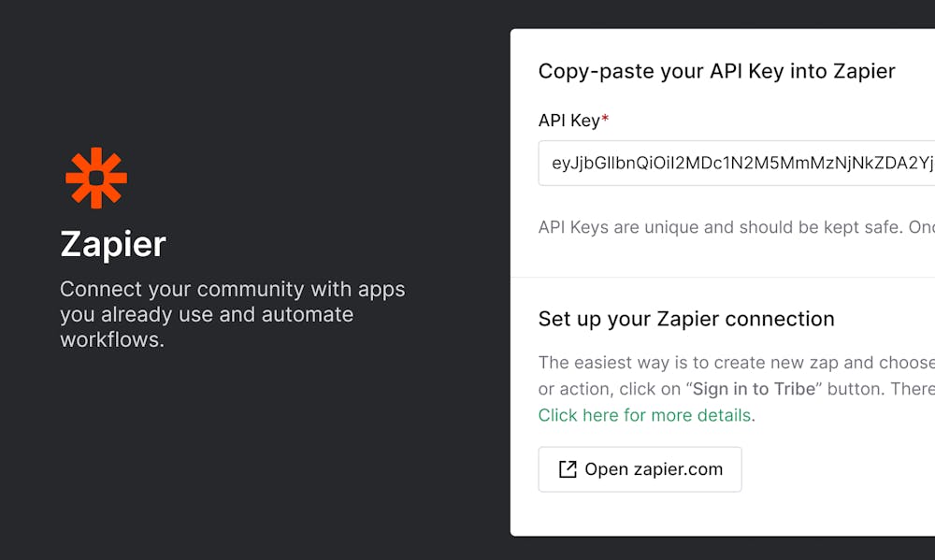Click the words "zapier.com" in the button label

point(679,469)
